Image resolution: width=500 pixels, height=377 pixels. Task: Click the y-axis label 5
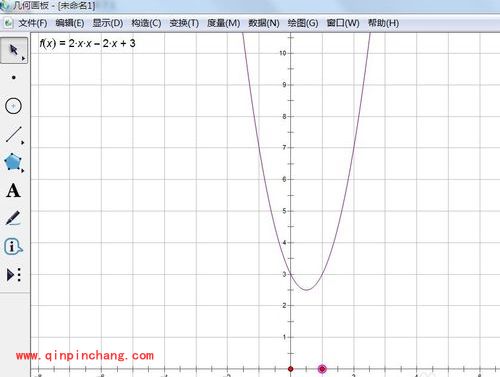284,211
